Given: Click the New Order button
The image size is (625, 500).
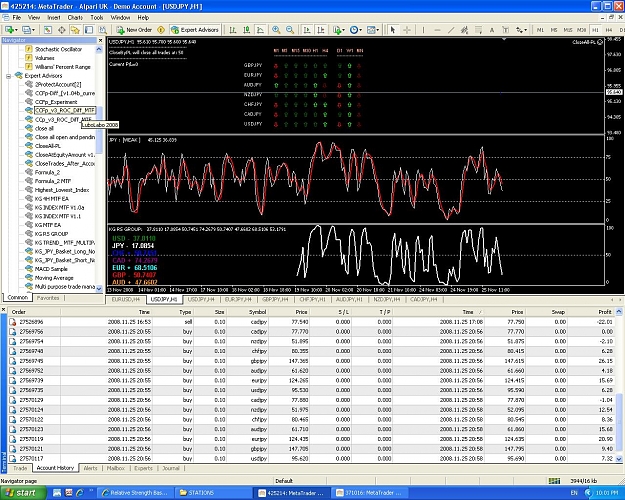Looking at the screenshot, I should coord(134,30).
